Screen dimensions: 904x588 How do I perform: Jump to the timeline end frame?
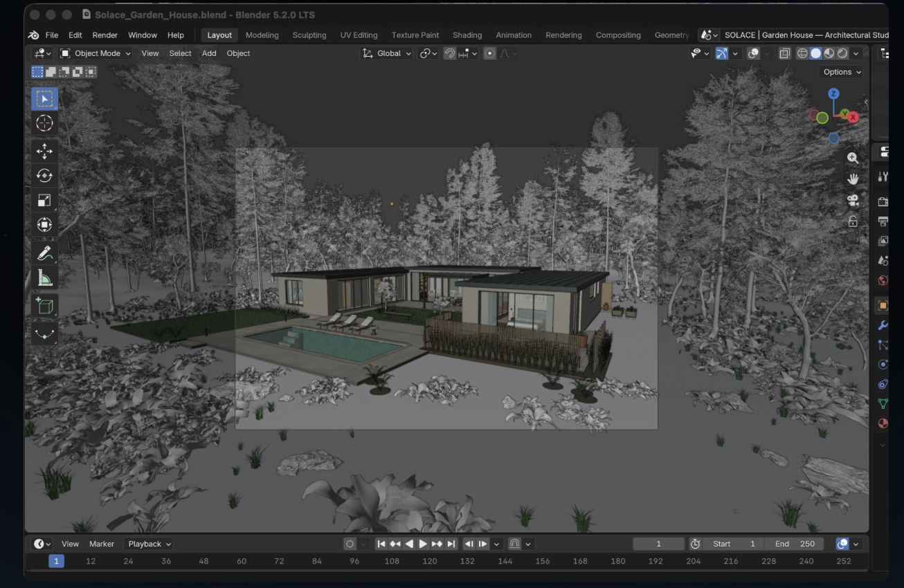click(451, 544)
